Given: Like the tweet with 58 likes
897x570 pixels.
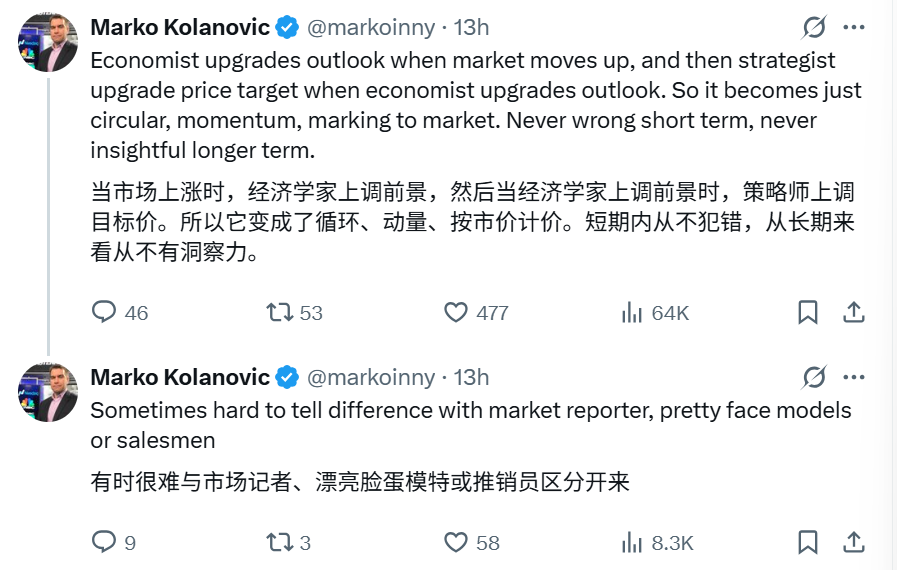Looking at the screenshot, I should click(x=456, y=542).
